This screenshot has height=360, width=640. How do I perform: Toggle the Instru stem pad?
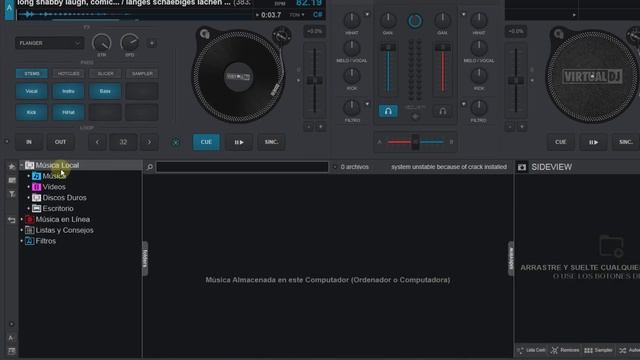click(x=68, y=91)
